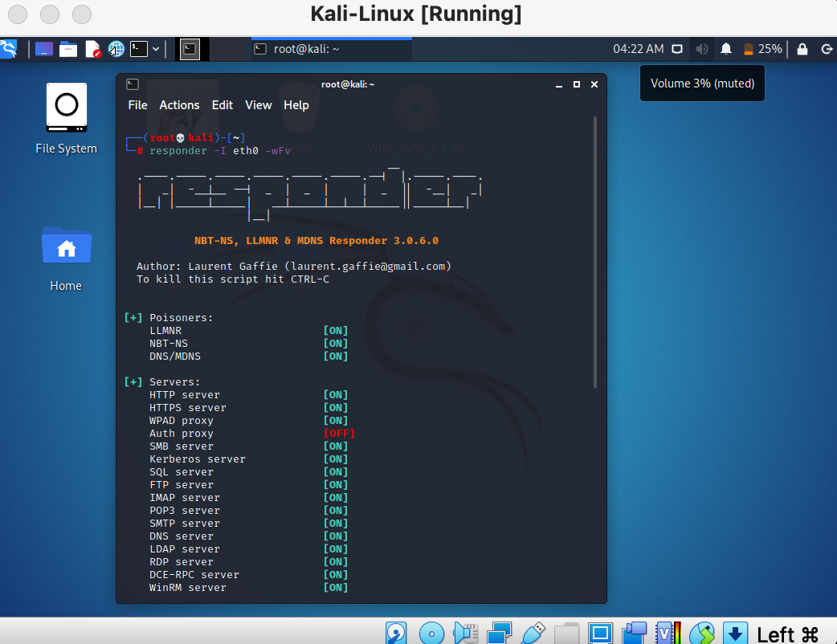Lock the screen with padlock icon
837x644 pixels.
point(802,49)
